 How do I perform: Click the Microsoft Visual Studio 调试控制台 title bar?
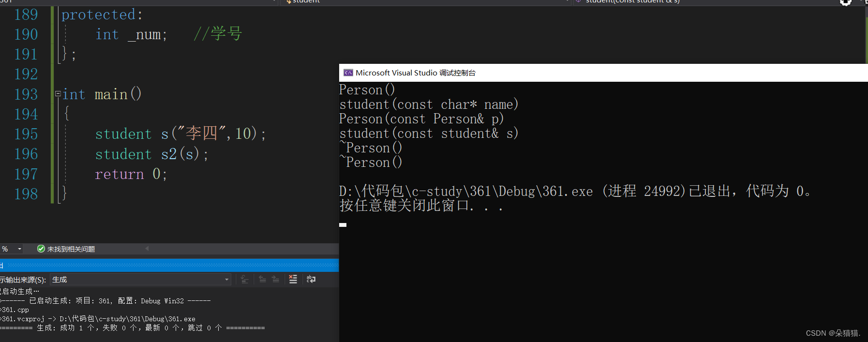pyautogui.click(x=484, y=73)
